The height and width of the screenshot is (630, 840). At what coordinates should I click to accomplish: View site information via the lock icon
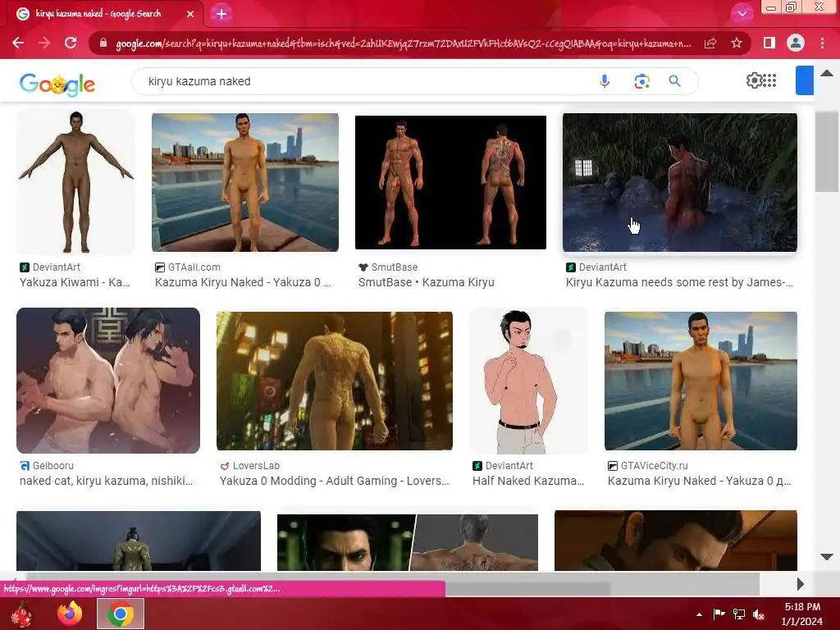(x=103, y=43)
